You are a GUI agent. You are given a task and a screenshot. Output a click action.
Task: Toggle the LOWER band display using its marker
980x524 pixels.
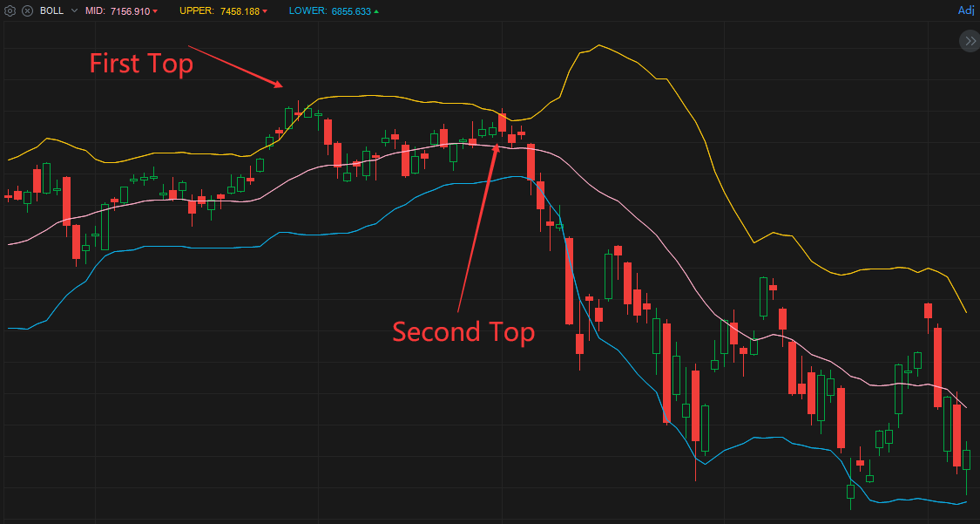click(376, 11)
